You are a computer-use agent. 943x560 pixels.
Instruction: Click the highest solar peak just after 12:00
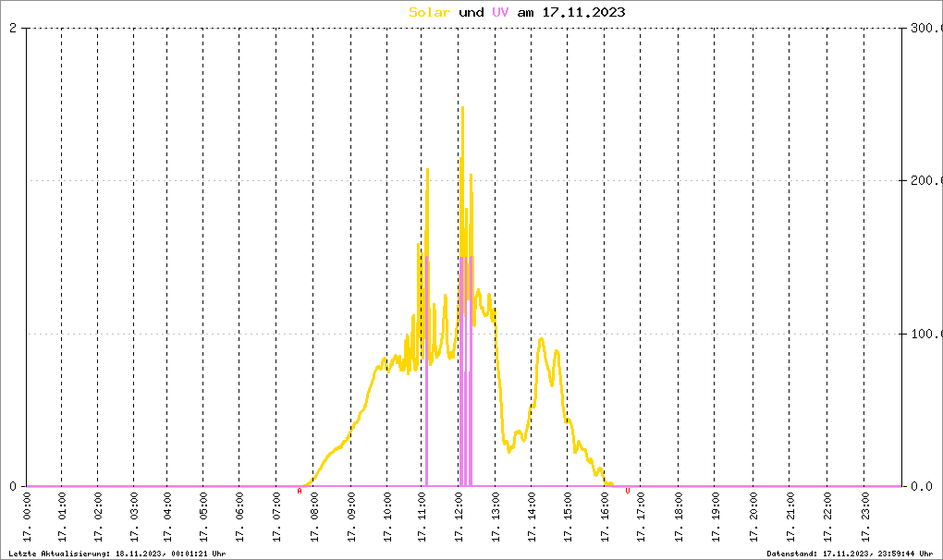[x=462, y=109]
